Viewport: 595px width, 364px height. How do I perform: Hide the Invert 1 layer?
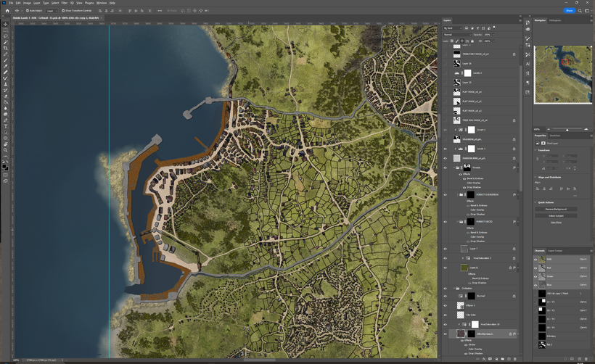pyautogui.click(x=446, y=130)
